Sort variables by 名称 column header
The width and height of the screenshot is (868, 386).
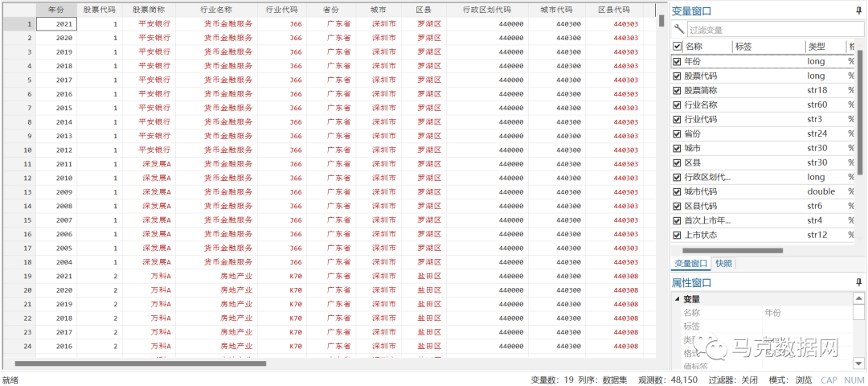tap(694, 47)
